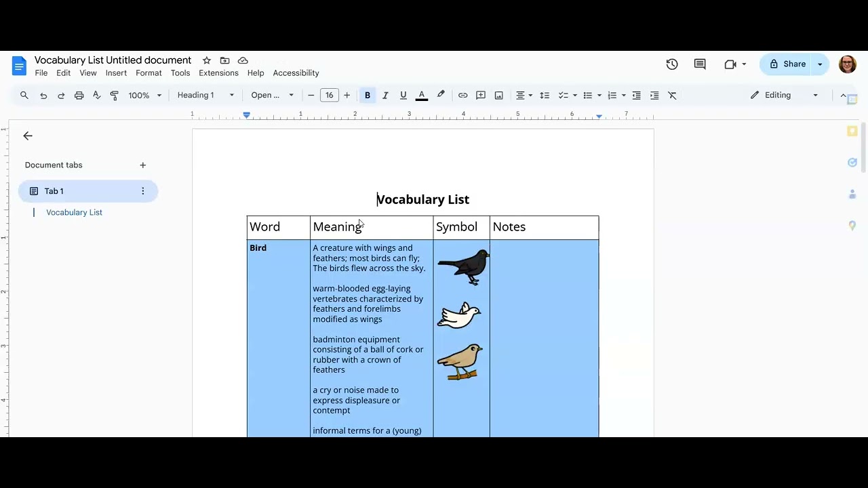Expand the Share options arrow
Image resolution: width=868 pixels, height=488 pixels.
point(820,64)
